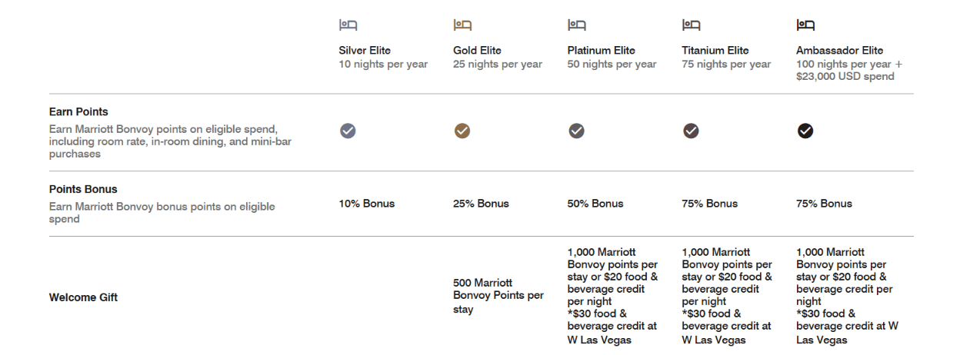Screen dimensions: 980x355
Task: Click the Platinum Elite bed icon
Action: click(576, 25)
